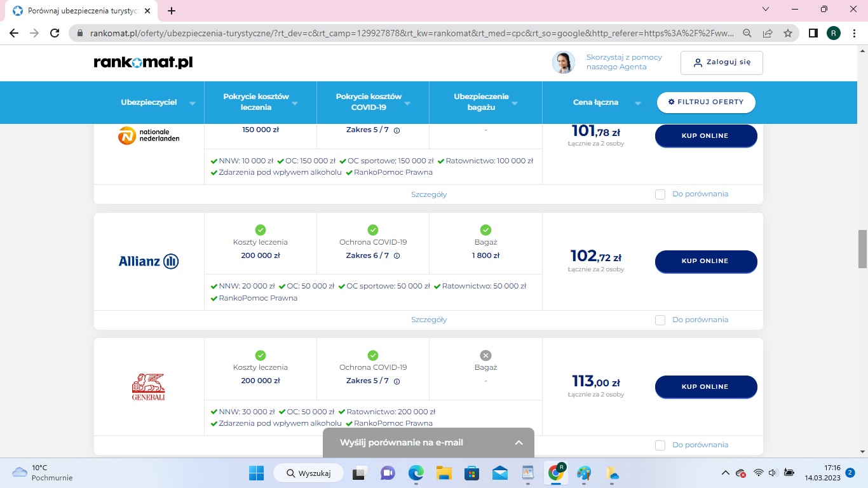Open the Paint app from the taskbar
Viewport: 868px width, 488px height.
click(583, 473)
